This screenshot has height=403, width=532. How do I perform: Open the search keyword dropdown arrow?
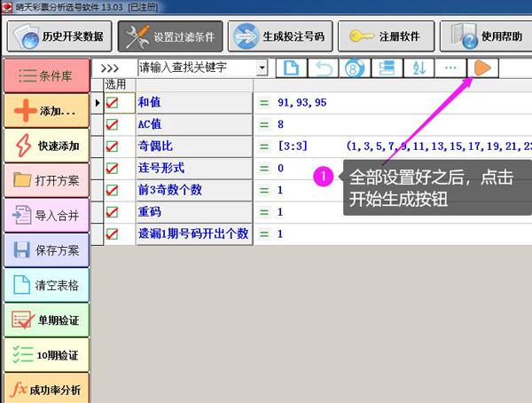[262, 67]
